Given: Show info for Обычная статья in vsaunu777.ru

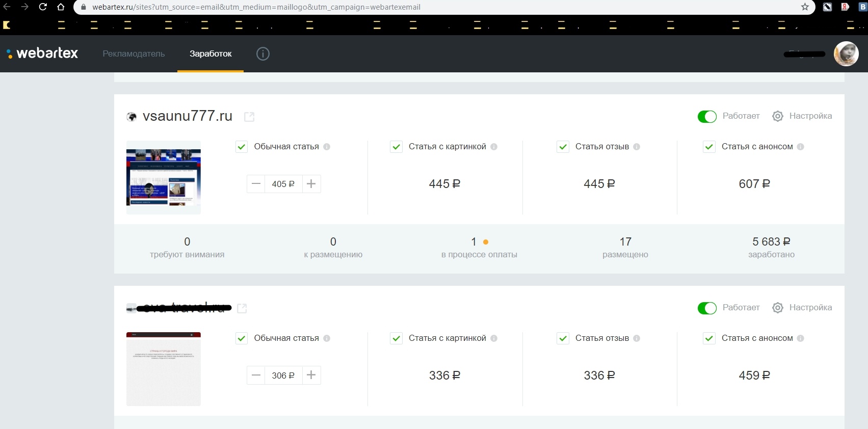Looking at the screenshot, I should pyautogui.click(x=327, y=147).
